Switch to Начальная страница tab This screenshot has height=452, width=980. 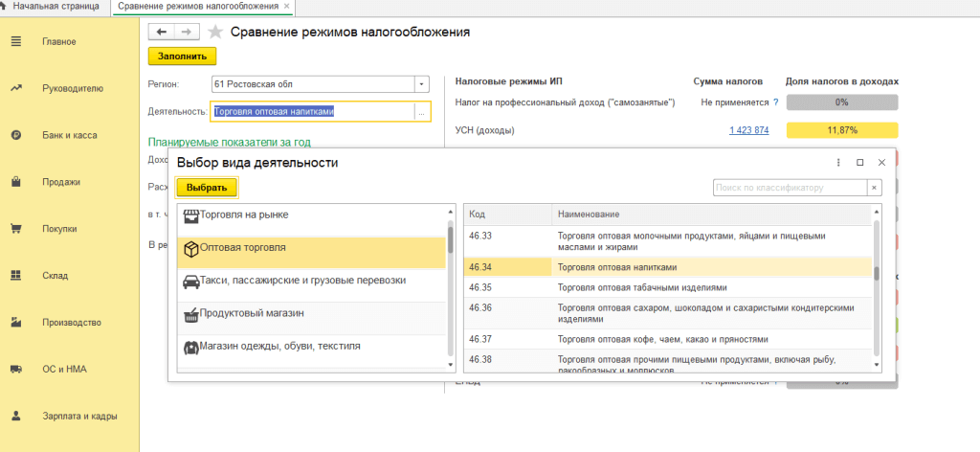(x=56, y=7)
